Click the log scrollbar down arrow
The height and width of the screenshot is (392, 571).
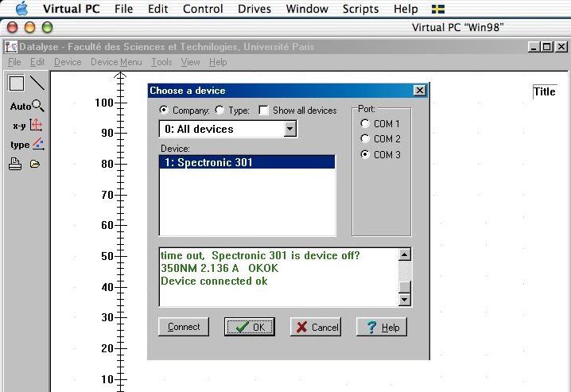point(405,300)
